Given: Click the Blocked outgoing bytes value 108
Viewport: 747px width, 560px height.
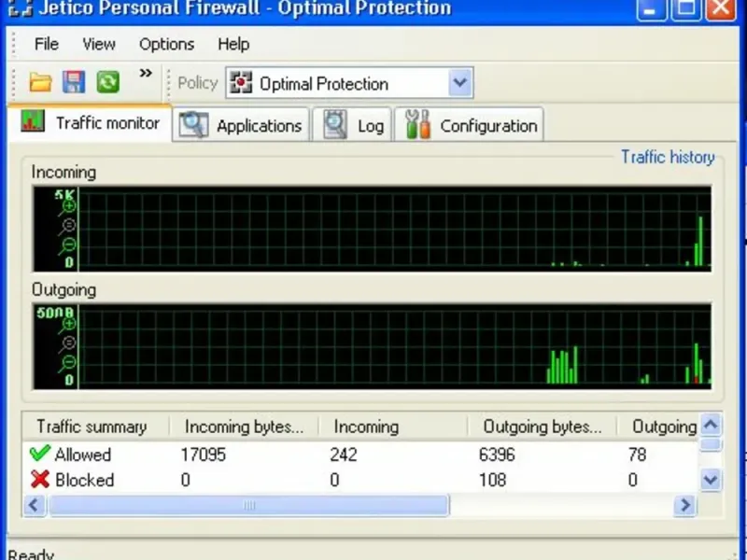Looking at the screenshot, I should [493, 480].
